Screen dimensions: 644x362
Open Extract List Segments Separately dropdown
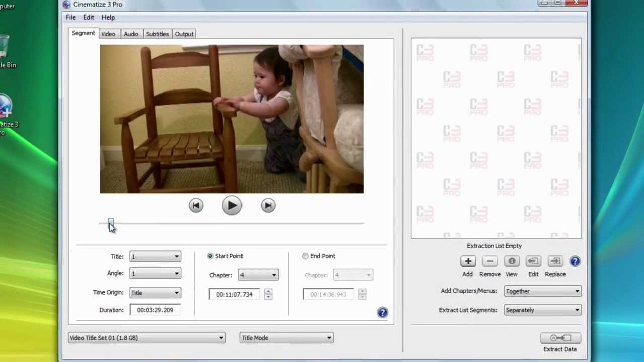[543, 310]
